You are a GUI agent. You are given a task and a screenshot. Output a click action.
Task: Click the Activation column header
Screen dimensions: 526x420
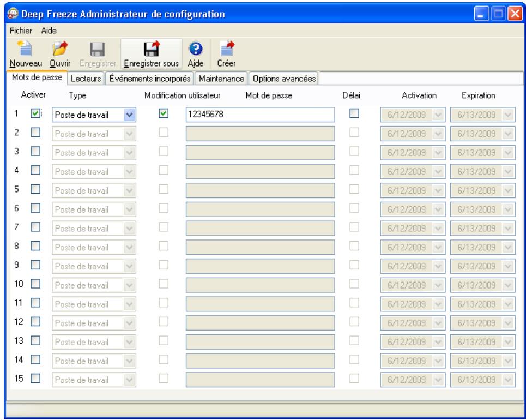pos(419,95)
